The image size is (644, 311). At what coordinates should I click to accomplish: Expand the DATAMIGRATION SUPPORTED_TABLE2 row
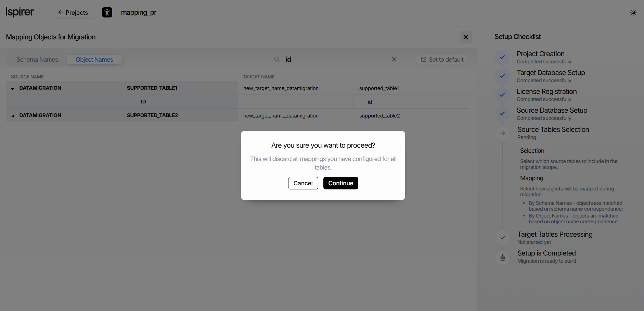coord(13,116)
